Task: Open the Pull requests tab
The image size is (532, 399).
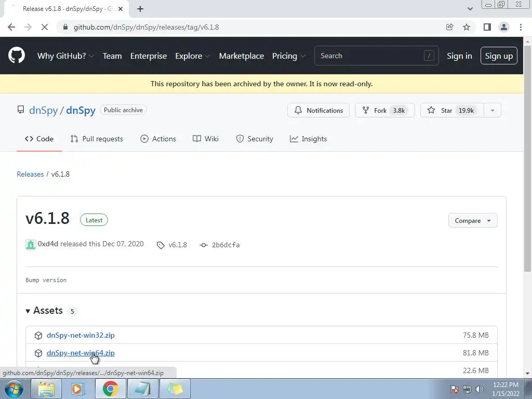Action: pos(97,139)
